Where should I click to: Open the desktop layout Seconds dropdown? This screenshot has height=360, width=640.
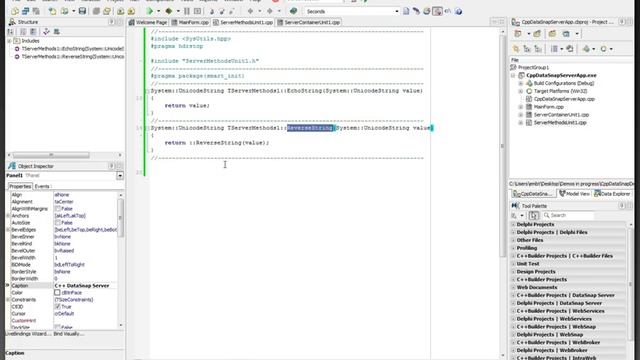(x=397, y=11)
